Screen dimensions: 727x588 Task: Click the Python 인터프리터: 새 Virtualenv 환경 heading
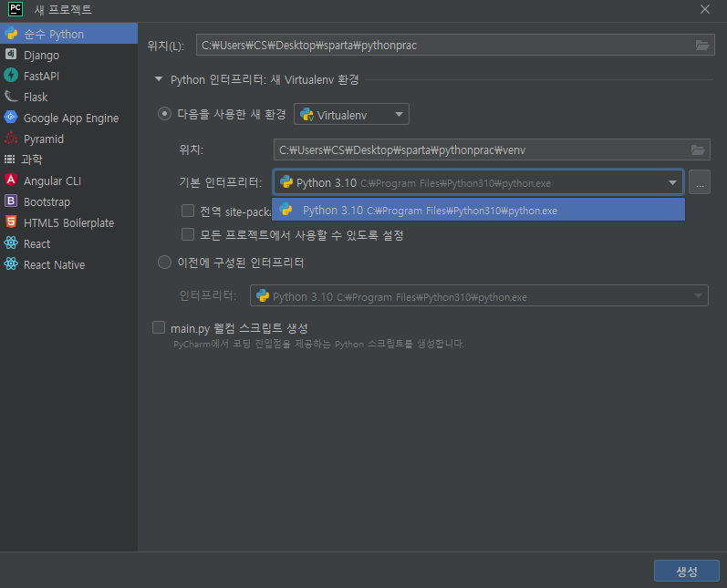[265, 79]
